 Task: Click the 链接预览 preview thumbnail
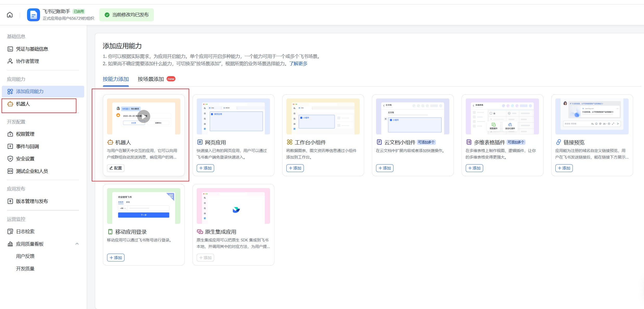click(x=592, y=116)
